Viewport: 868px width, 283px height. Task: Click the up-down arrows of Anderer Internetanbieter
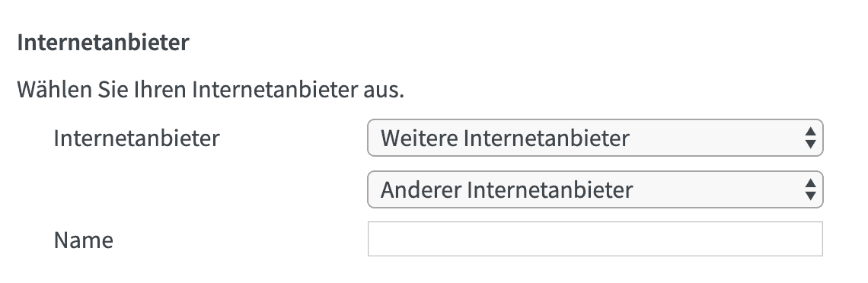click(810, 189)
